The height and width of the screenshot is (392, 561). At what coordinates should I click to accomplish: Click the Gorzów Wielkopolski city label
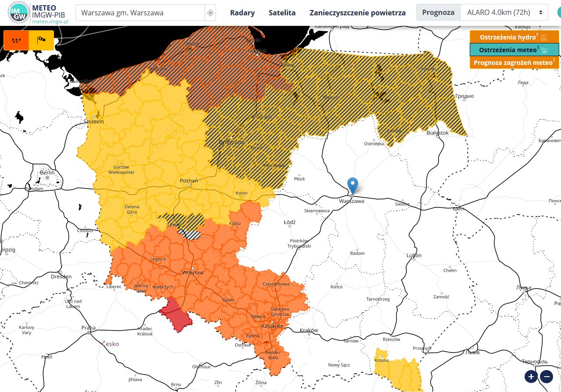pos(121,170)
